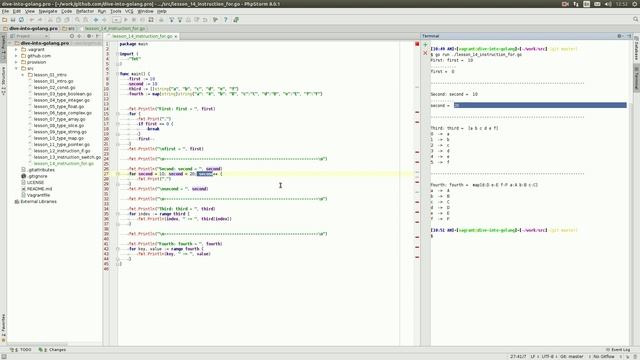Select lesson_13_instruction_switch.go in project tree
The width and height of the screenshot is (640, 360).
tap(67, 157)
